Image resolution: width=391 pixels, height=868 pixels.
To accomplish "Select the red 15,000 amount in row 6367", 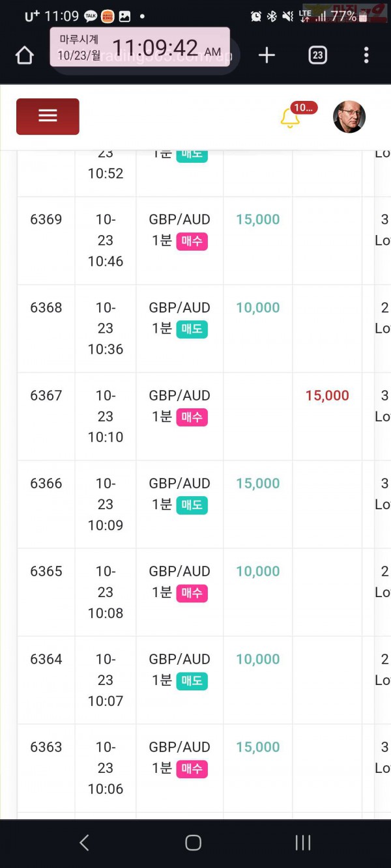I will [327, 395].
